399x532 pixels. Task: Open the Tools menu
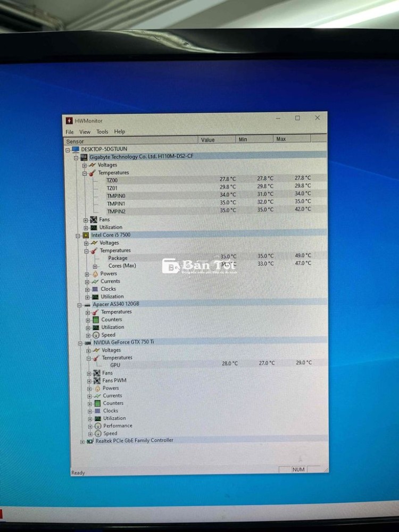102,131
